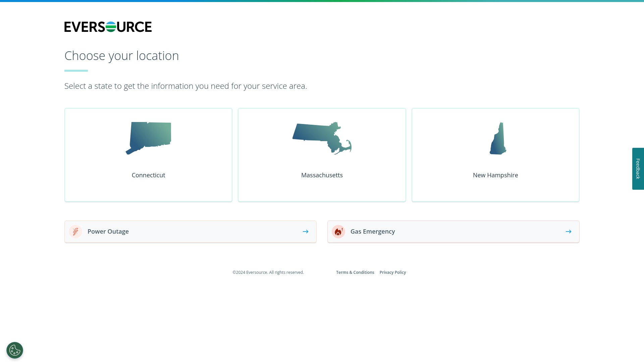Open cookie preferences icon
644x362 pixels.
tap(15, 350)
